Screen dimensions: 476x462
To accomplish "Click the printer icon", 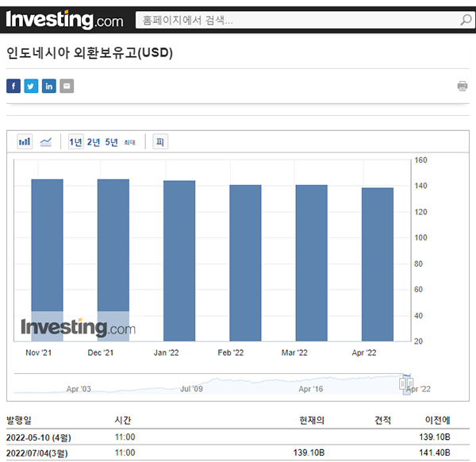I will click(463, 86).
